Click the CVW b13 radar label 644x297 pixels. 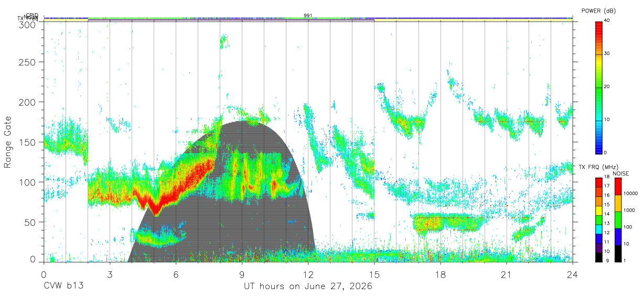63,287
